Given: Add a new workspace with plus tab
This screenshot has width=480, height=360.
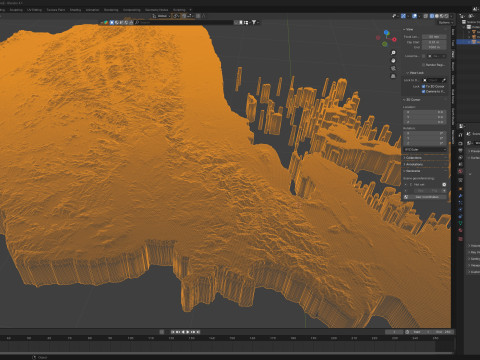Looking at the screenshot, I should pyautogui.click(x=190, y=10).
